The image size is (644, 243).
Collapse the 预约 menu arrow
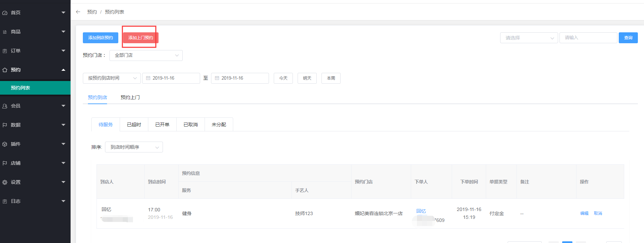(x=63, y=70)
